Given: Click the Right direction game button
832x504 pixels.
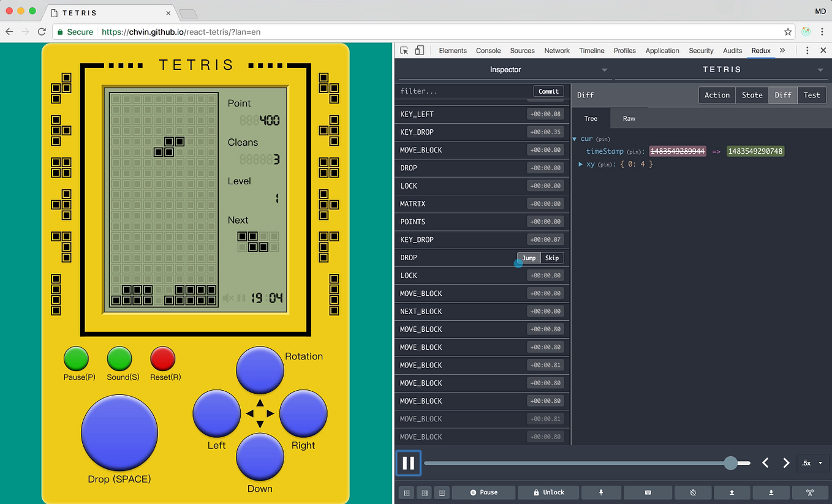Looking at the screenshot, I should coord(303,413).
